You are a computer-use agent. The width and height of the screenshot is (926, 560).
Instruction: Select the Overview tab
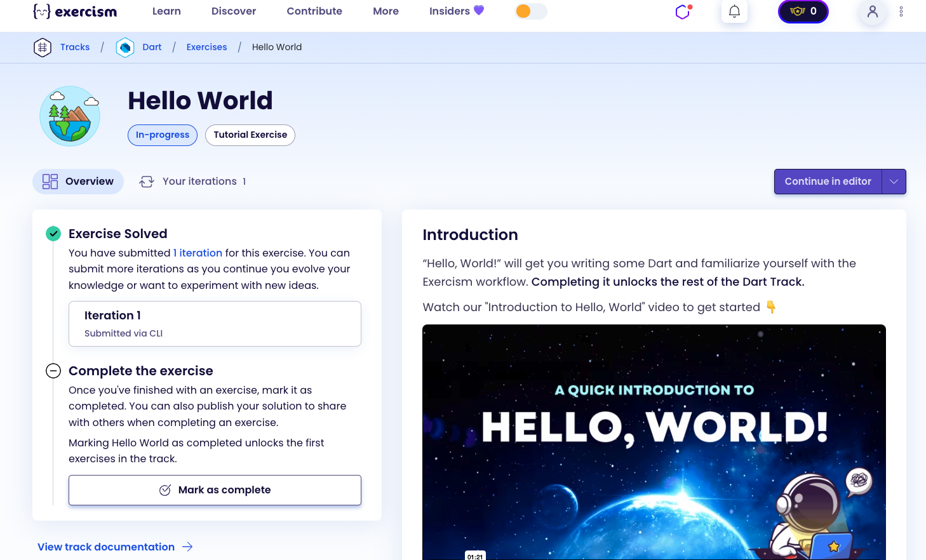[78, 182]
